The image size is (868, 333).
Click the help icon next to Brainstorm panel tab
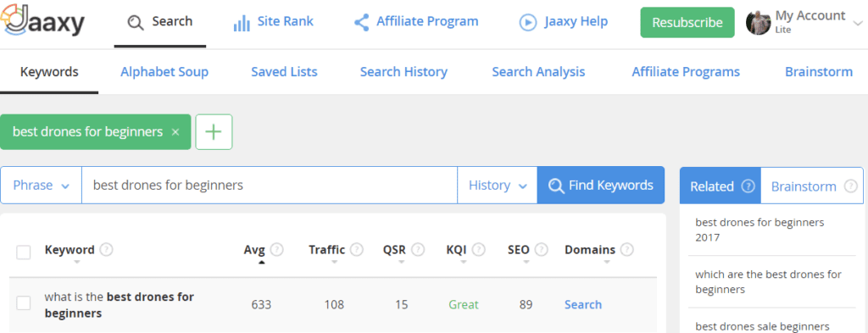click(851, 186)
